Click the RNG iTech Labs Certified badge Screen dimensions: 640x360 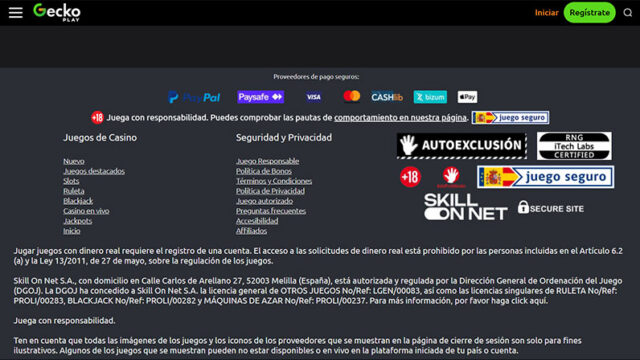coord(574,146)
